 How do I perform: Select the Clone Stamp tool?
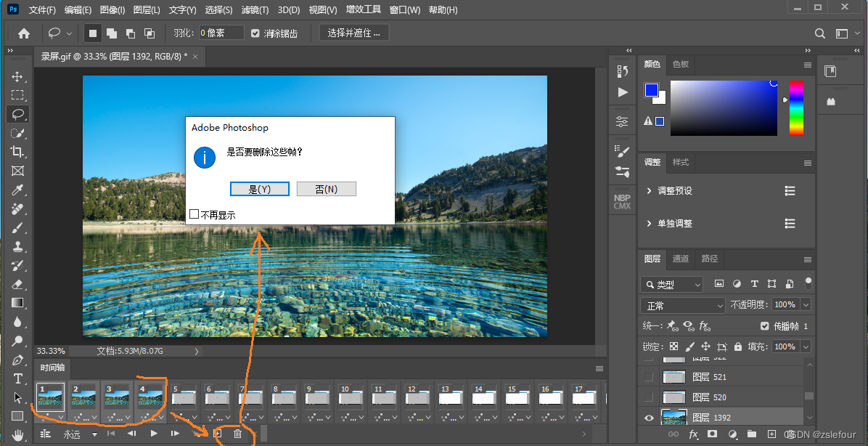pos(17,246)
